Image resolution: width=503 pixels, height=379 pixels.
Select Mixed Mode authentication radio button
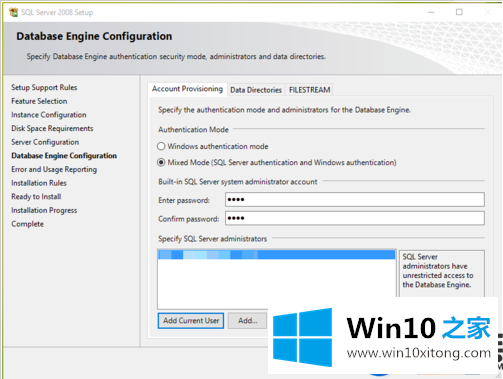click(161, 162)
